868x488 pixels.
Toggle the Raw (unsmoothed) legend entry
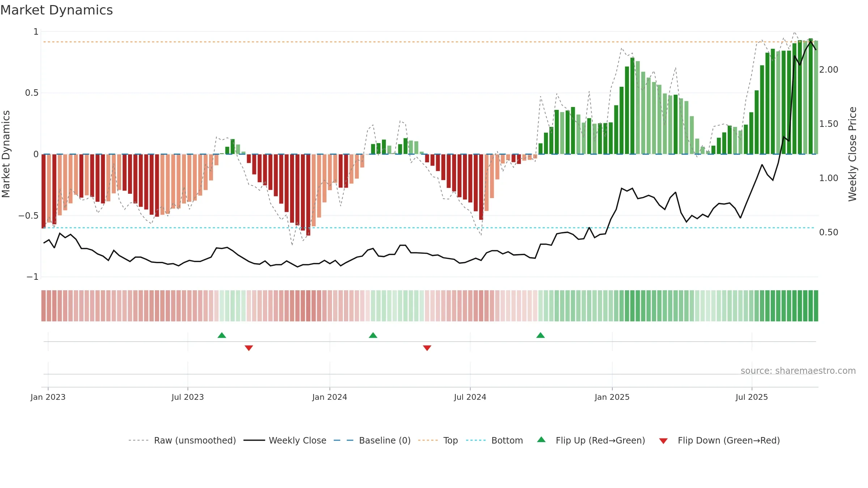[x=182, y=440]
